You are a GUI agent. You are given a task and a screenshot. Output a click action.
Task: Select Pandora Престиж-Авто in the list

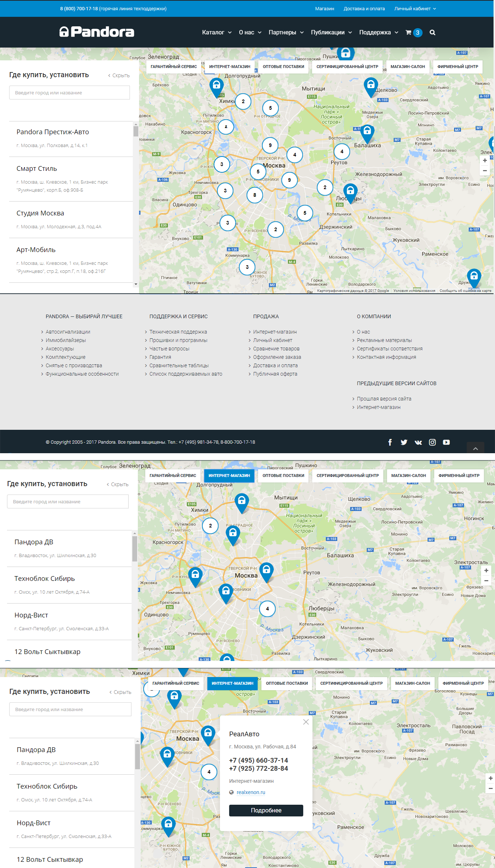[x=71, y=139]
